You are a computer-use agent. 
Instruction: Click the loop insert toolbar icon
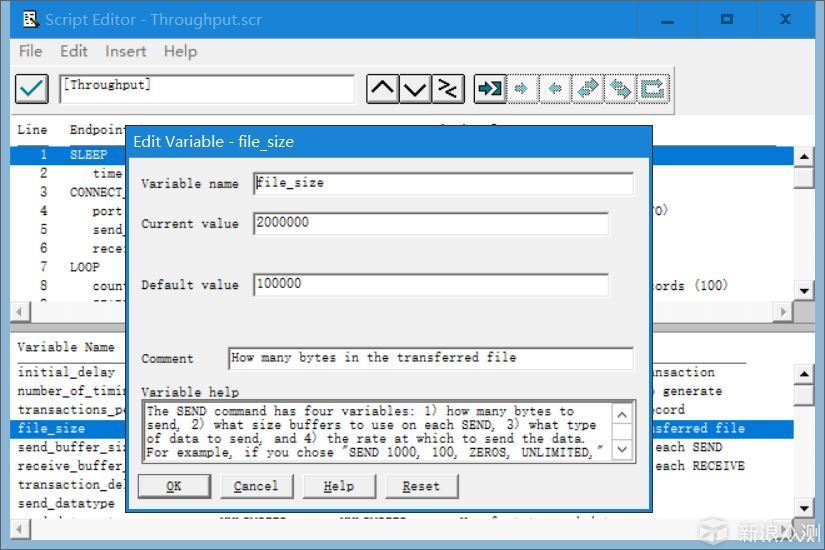pos(652,88)
